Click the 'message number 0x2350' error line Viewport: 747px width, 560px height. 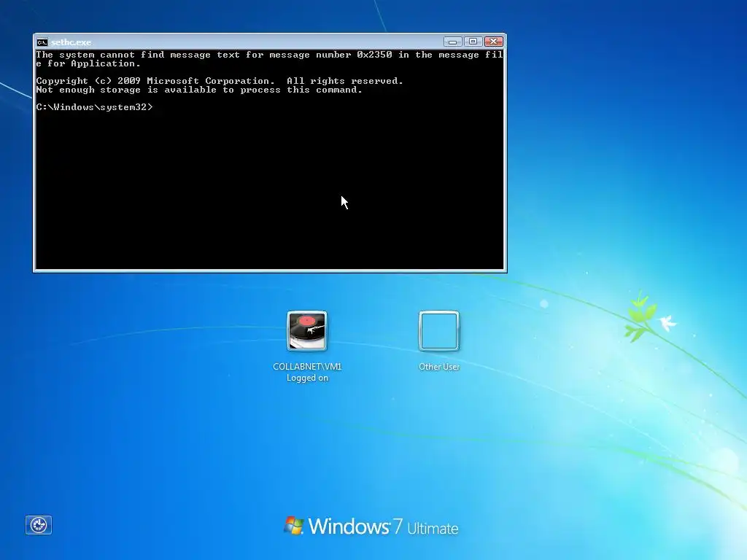(269, 55)
